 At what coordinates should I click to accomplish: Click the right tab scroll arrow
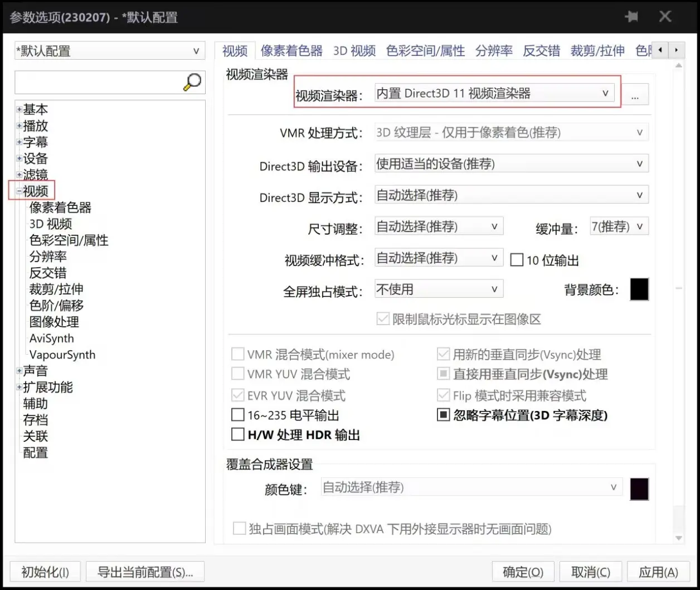pos(677,50)
